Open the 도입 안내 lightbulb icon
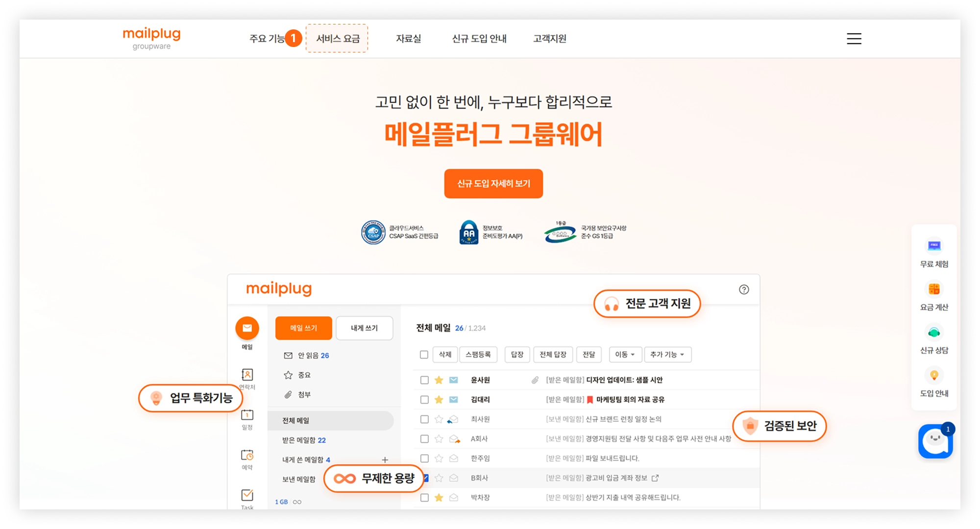This screenshot has height=529, width=980. pyautogui.click(x=934, y=375)
